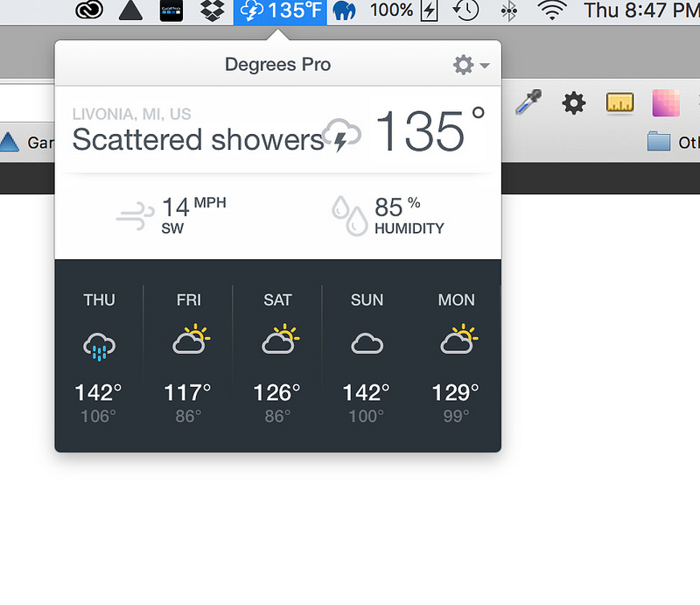Click the black gear extension icon in browser toolbar

574,103
